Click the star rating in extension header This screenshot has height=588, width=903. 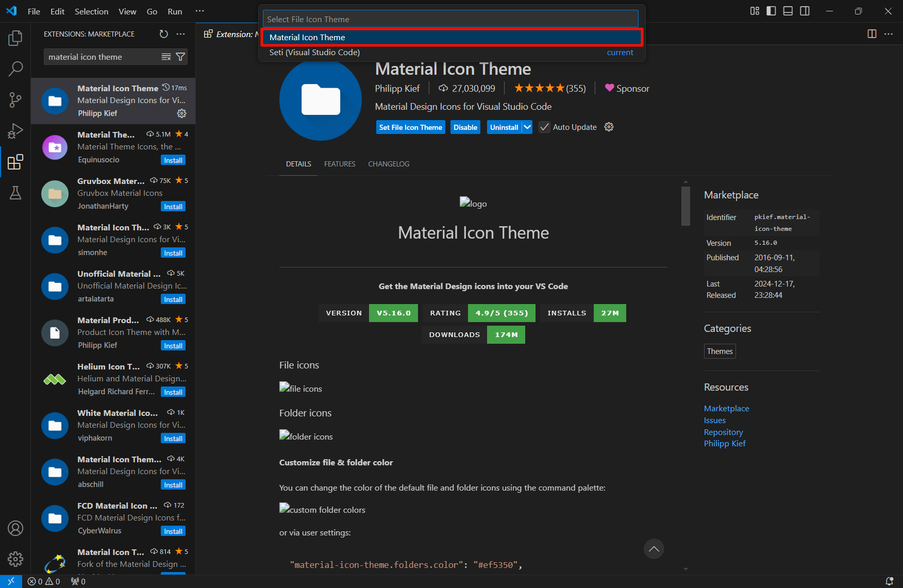(x=550, y=89)
